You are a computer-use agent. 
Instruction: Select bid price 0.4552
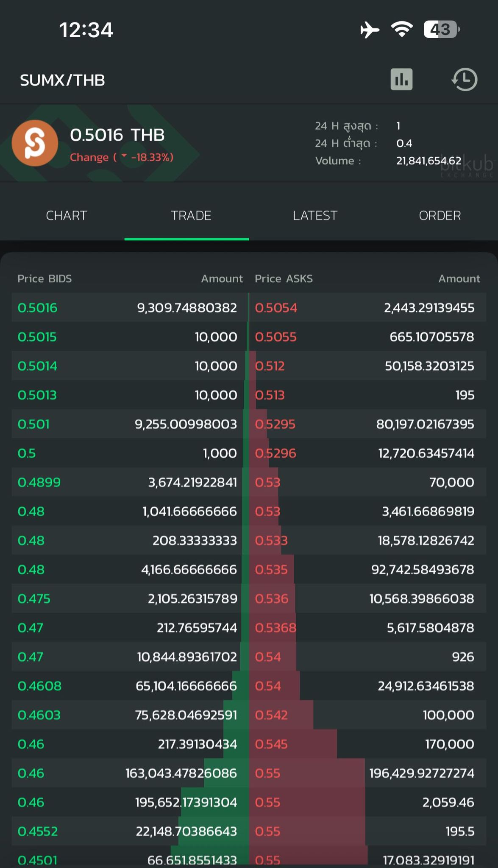pyautogui.click(x=38, y=832)
